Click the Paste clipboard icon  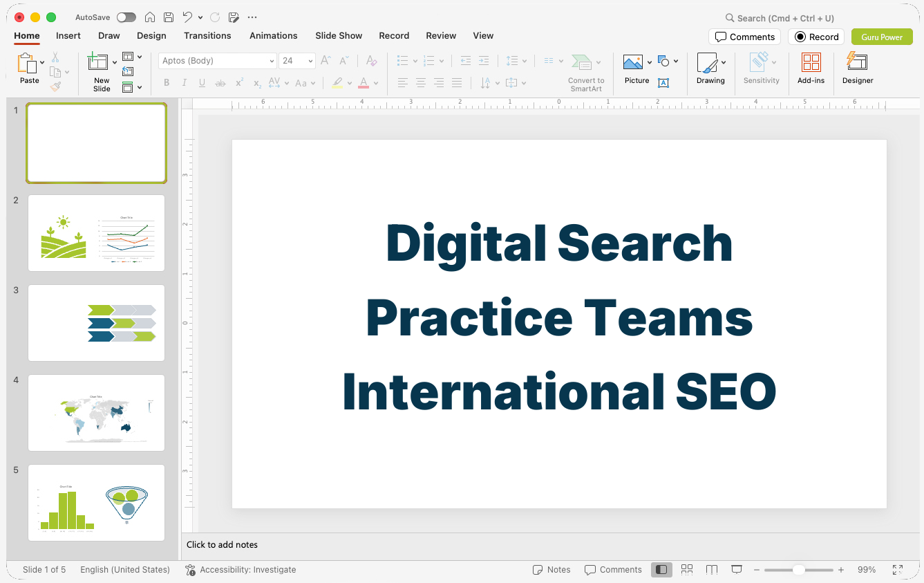[27, 64]
